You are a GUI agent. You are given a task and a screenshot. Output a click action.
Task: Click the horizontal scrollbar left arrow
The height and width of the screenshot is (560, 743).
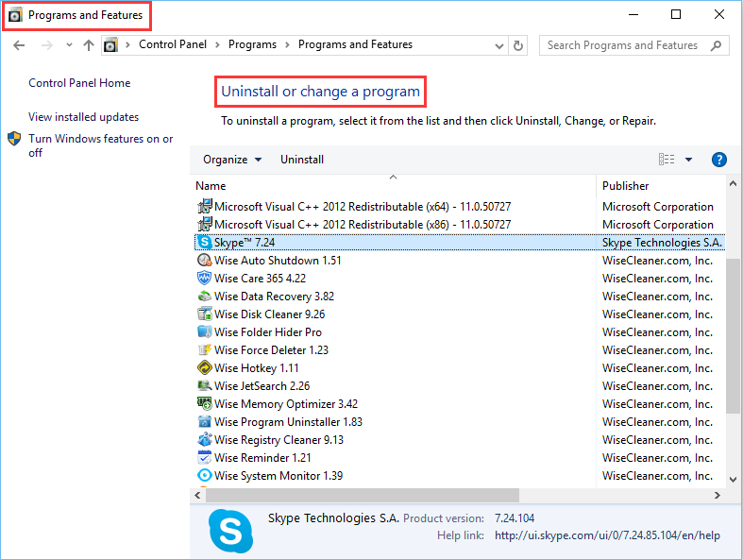pos(197,496)
